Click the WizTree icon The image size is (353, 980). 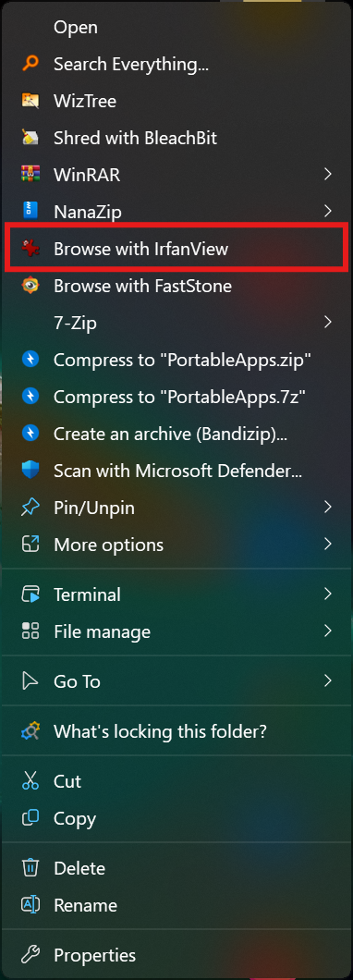click(x=30, y=100)
